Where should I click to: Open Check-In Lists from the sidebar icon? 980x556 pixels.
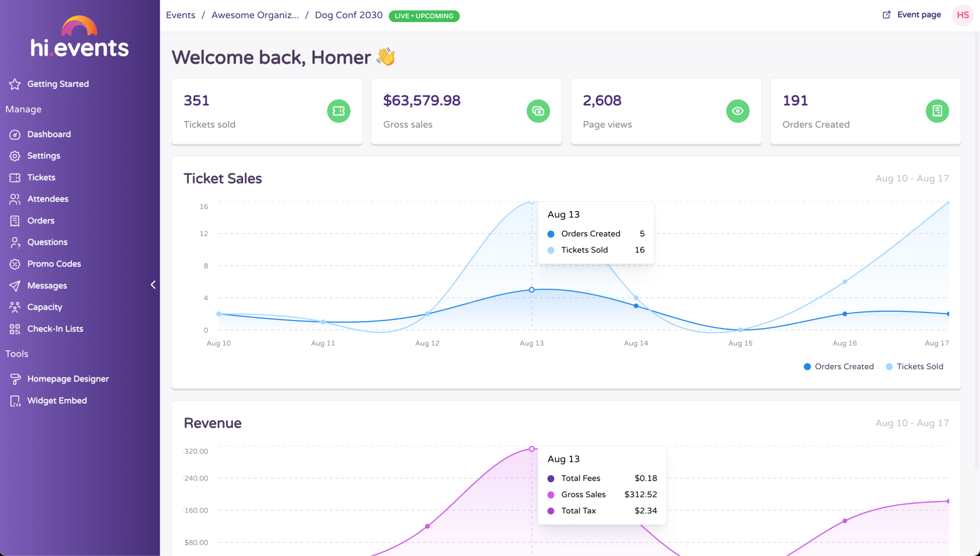[15, 329]
